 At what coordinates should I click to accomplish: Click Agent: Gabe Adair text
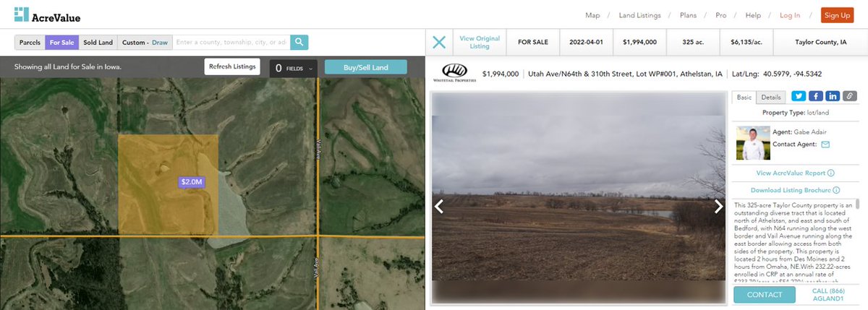(x=799, y=132)
